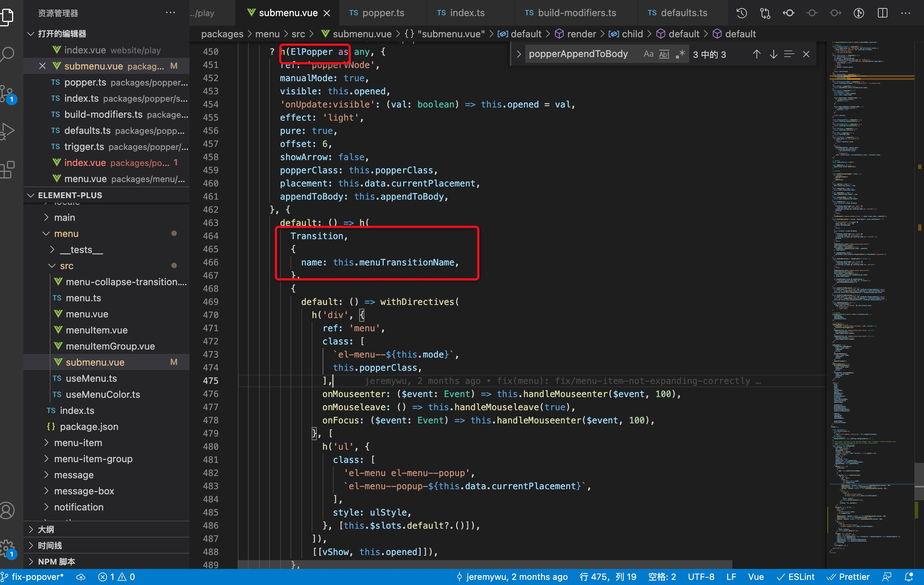
Task: Open the Source Control view
Action: pos(8,94)
